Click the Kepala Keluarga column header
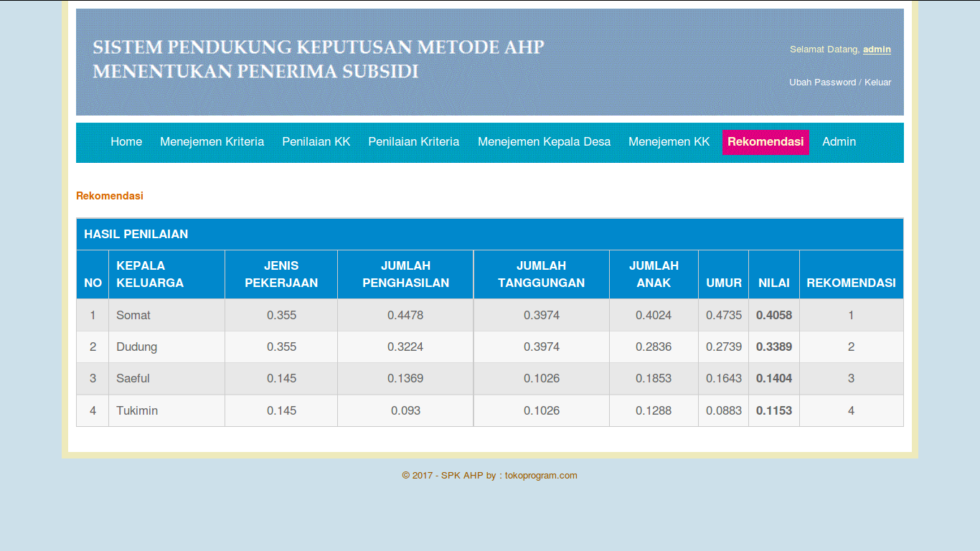980x551 pixels. click(x=150, y=274)
